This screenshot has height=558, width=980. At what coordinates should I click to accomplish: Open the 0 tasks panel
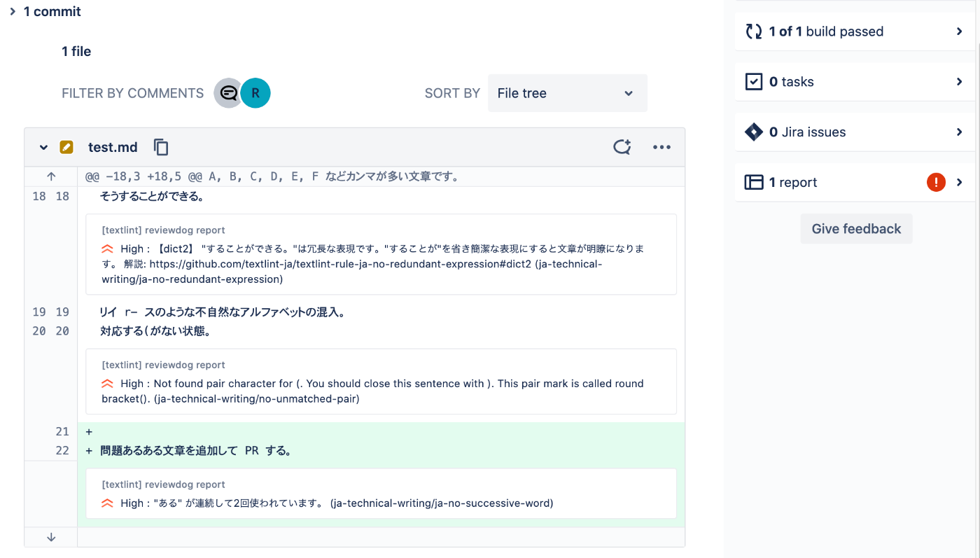855,82
